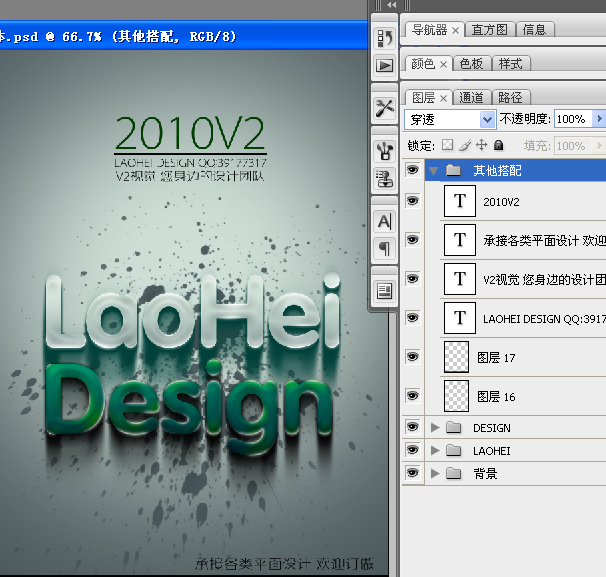606x577 pixels.
Task: Open the History panel icon
Action: click(x=385, y=38)
